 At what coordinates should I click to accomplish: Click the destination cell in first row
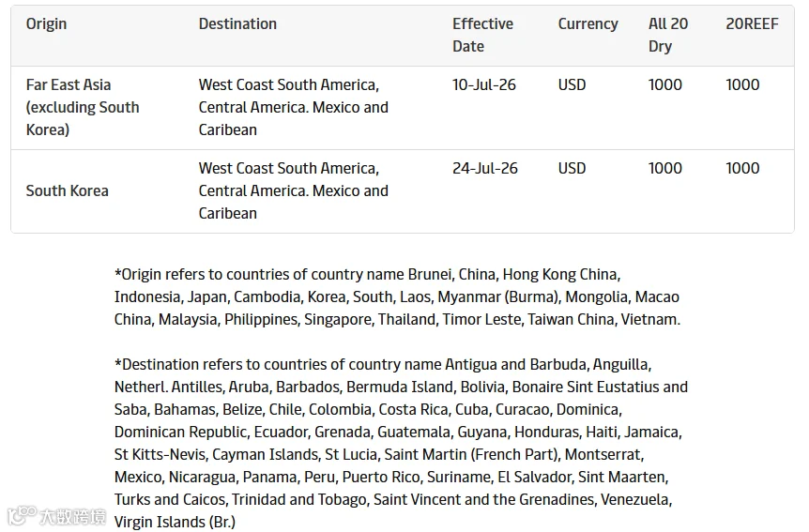[294, 107]
